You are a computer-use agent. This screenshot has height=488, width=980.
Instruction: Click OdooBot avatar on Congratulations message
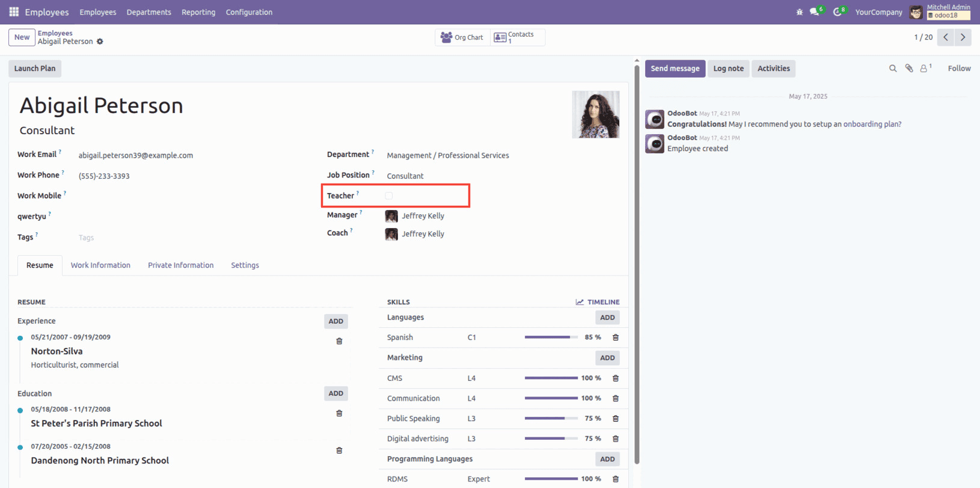655,119
